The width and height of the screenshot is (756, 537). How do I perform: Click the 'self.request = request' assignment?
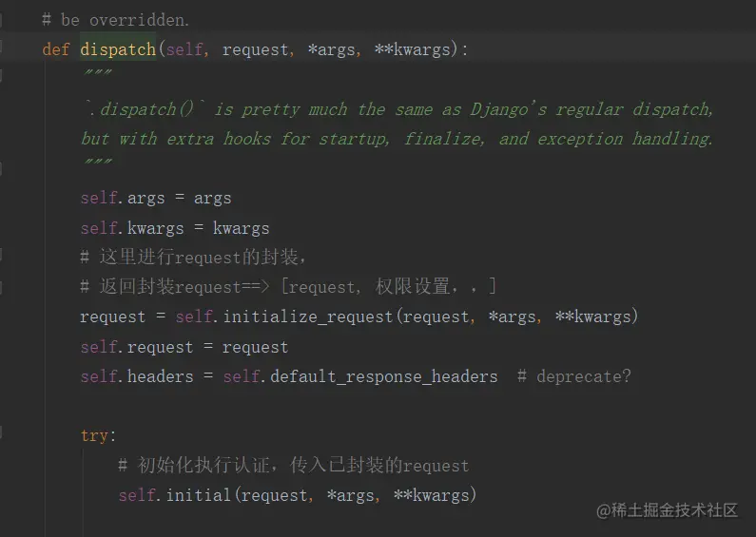(x=184, y=347)
